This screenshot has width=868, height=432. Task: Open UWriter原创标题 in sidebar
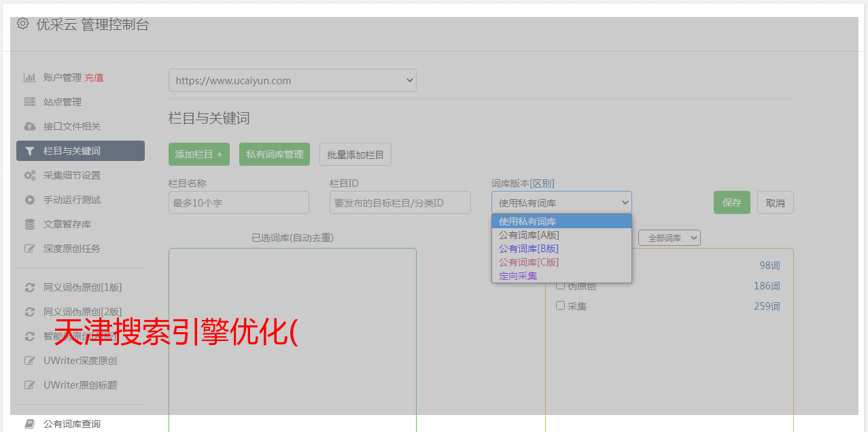tap(80, 385)
